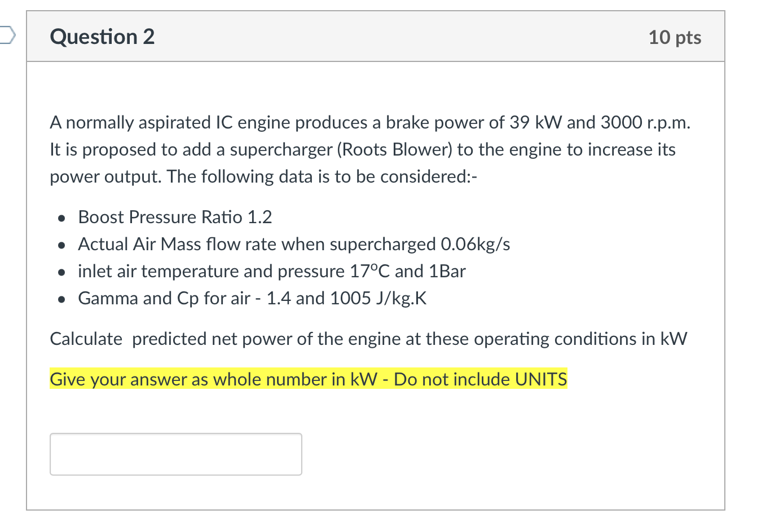
Task: Click the bullet marker for Actual Air Mass
Action: (x=61, y=245)
